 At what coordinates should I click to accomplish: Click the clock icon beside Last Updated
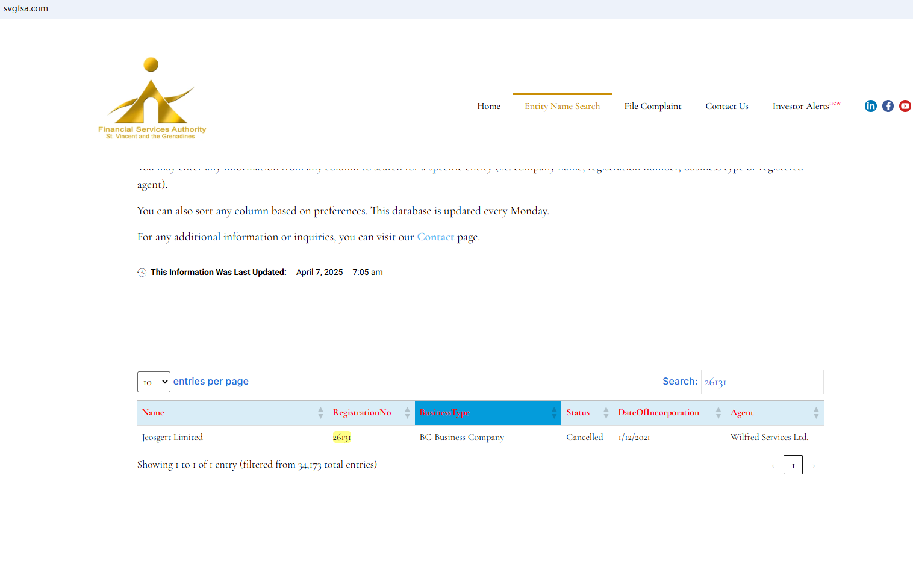(142, 273)
